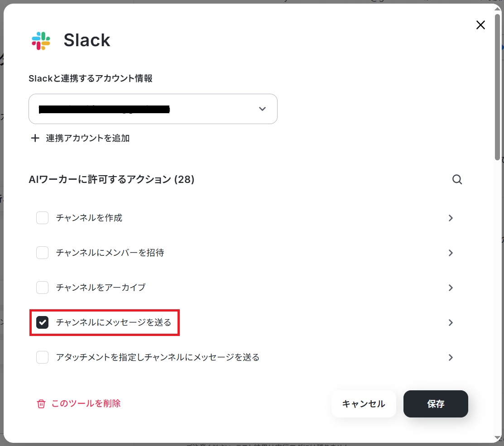Click the trash icon to delete this tool
This screenshot has height=446, width=504.
[x=41, y=404]
